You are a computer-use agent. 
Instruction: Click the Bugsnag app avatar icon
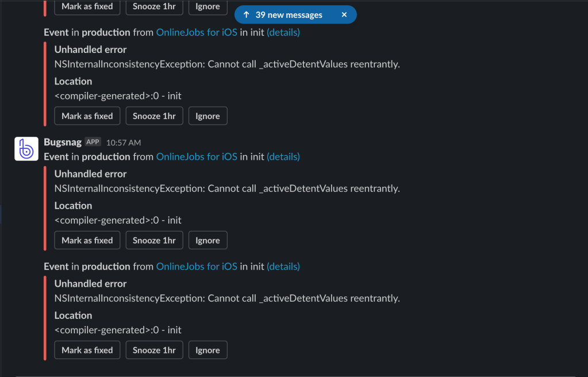pos(26,149)
